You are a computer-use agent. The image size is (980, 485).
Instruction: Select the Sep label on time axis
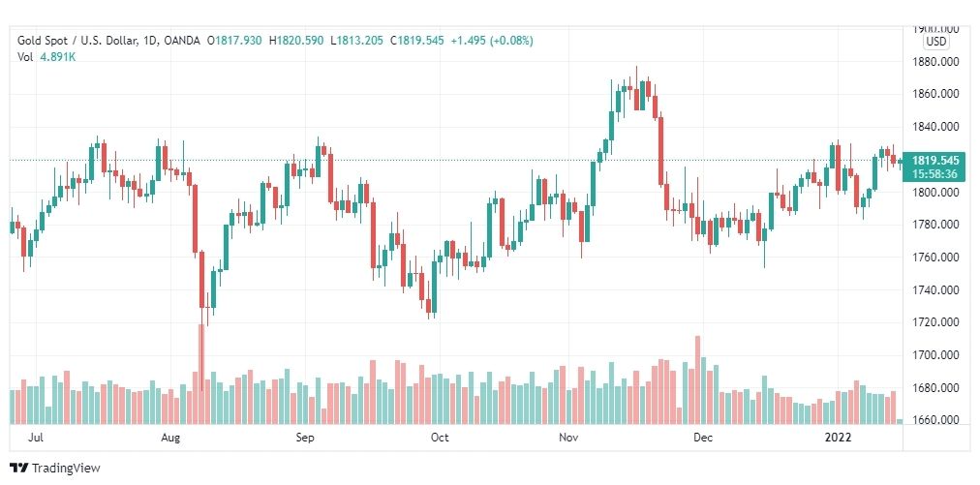point(305,439)
